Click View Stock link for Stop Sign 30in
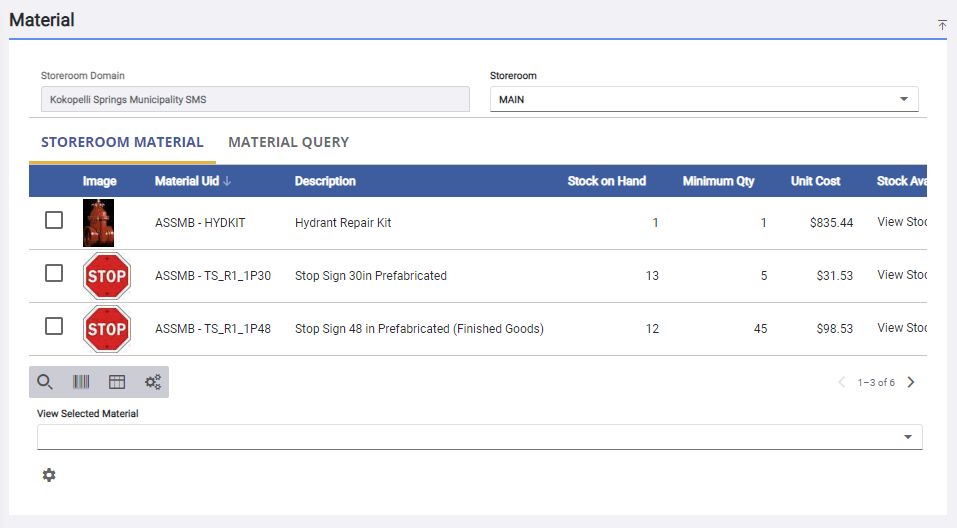 (x=902, y=275)
